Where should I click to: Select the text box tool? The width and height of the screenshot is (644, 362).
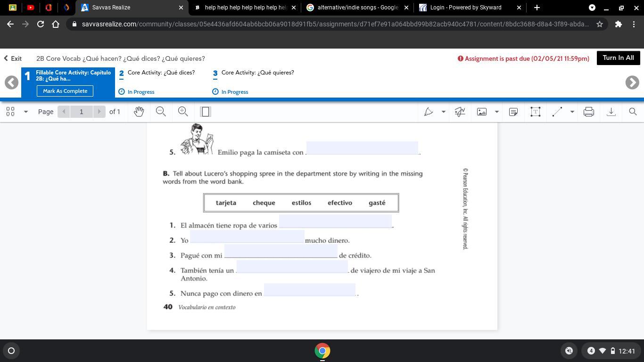pos(535,112)
